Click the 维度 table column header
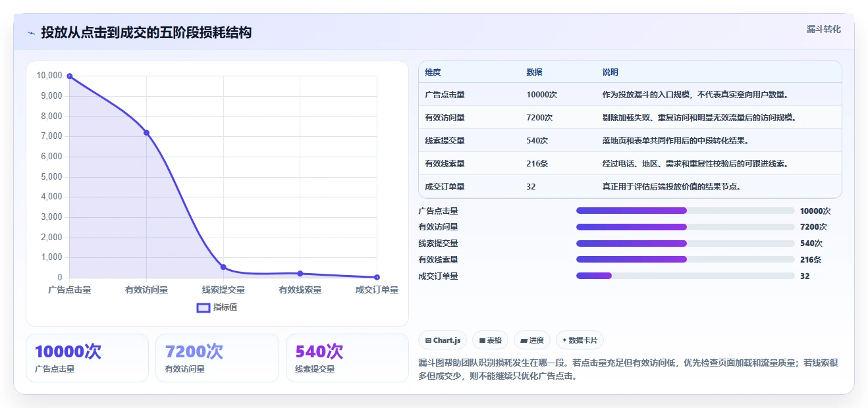 point(433,72)
